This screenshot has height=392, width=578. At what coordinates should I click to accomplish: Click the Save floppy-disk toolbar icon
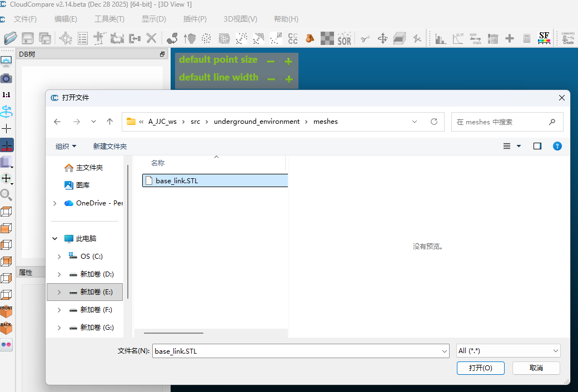pos(28,38)
